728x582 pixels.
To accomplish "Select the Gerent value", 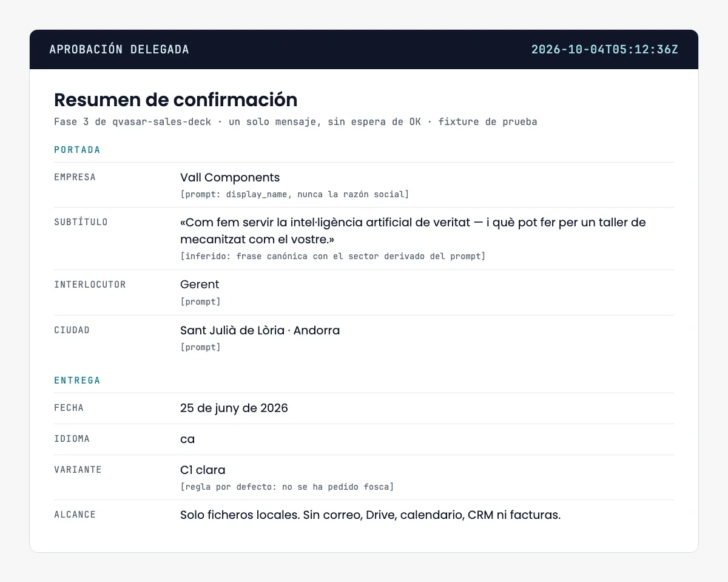I will pos(200,285).
